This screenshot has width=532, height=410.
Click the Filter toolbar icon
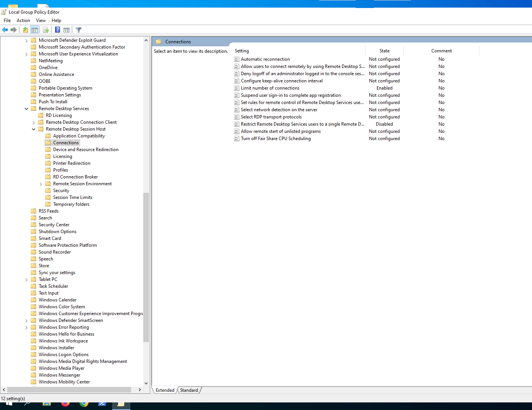pos(78,30)
